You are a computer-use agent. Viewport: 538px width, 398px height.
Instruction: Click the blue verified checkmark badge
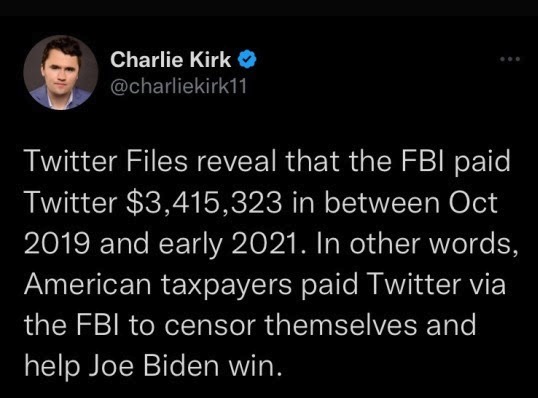tap(247, 60)
